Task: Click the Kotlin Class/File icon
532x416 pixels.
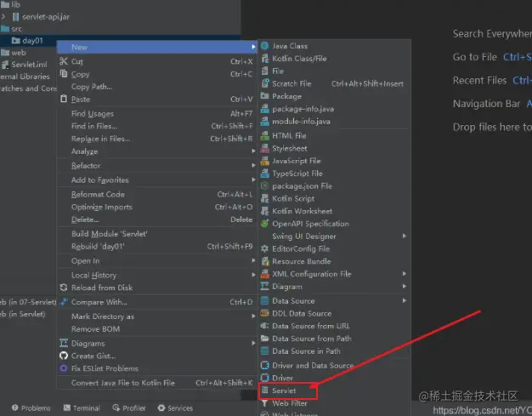Action: tap(264, 59)
